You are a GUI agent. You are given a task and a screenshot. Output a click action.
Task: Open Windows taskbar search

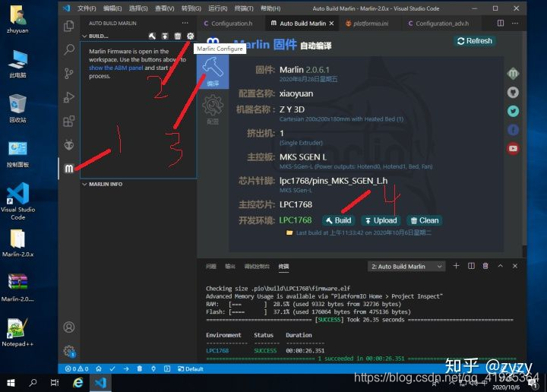[x=33, y=383]
